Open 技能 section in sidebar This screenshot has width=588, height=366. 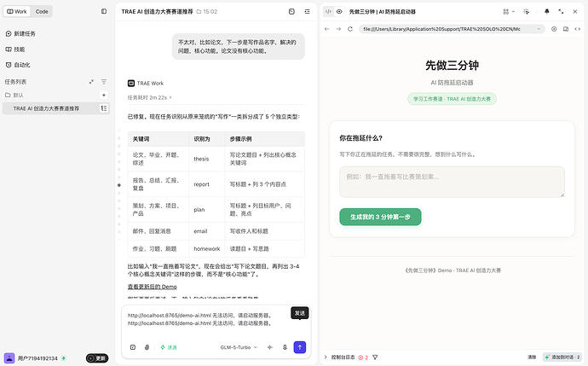(15, 49)
